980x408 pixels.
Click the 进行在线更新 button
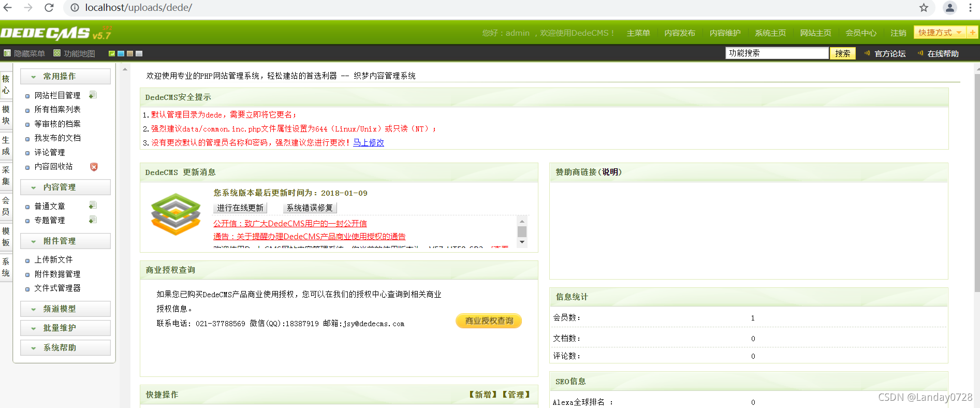click(240, 208)
